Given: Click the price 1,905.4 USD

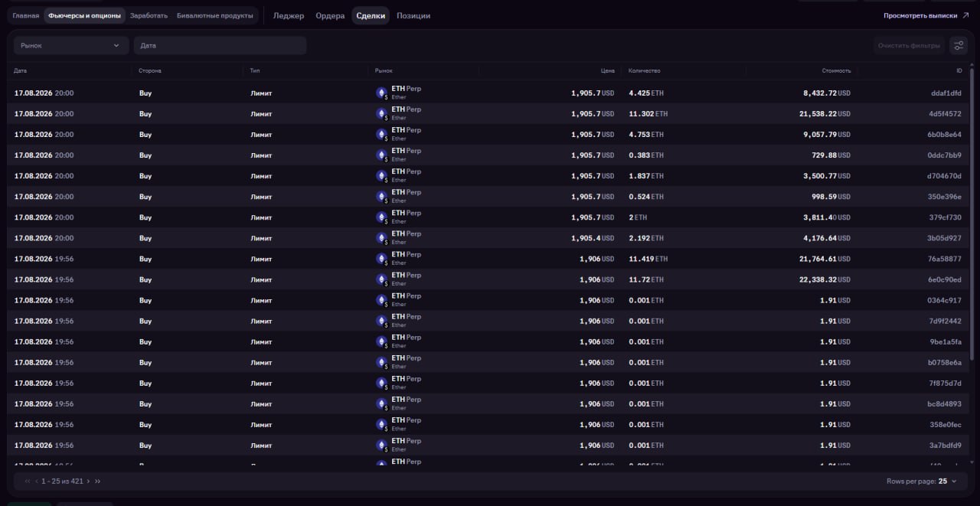Looking at the screenshot, I should (x=593, y=238).
